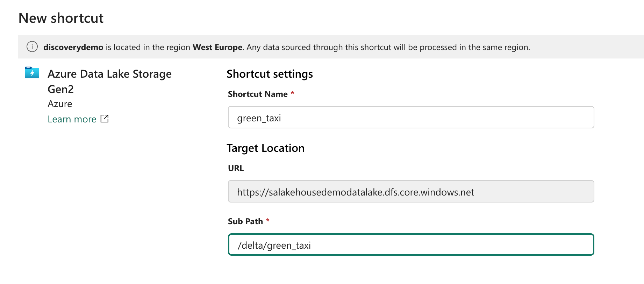Image resolution: width=644 pixels, height=284 pixels.
Task: Click the Sub Path required asterisk
Action: coord(267,221)
